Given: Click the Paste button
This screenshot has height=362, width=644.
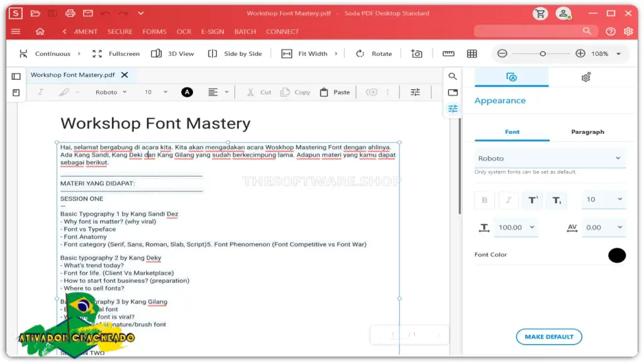Looking at the screenshot, I should (x=335, y=92).
